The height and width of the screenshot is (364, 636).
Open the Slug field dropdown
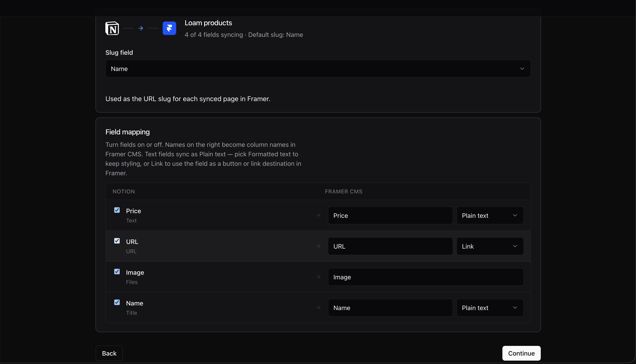point(318,68)
